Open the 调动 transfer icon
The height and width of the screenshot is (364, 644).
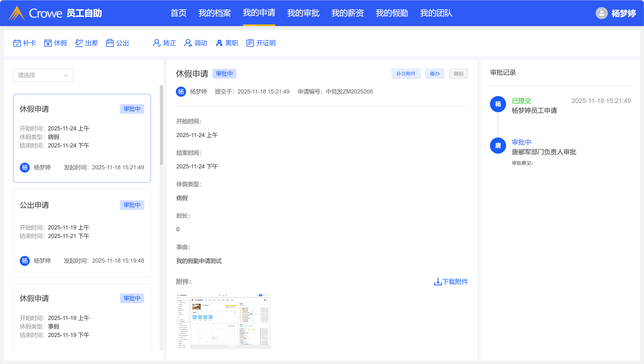point(188,43)
